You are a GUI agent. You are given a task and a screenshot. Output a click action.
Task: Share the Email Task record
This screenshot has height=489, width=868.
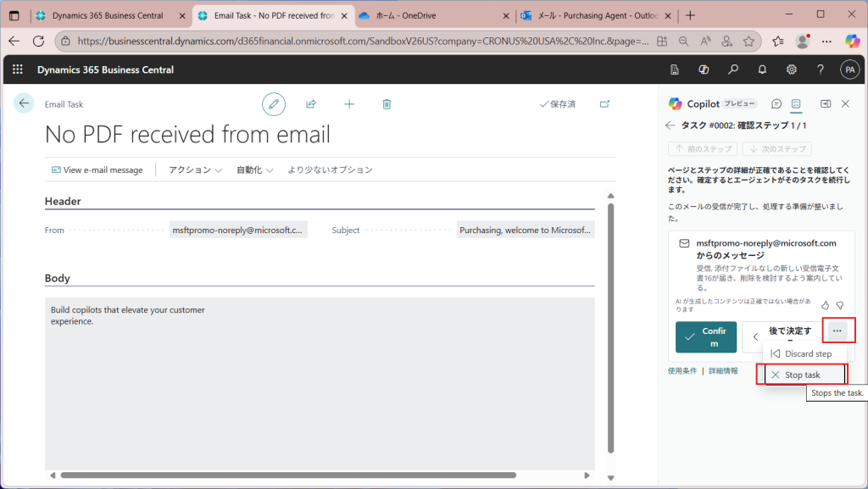tap(311, 104)
